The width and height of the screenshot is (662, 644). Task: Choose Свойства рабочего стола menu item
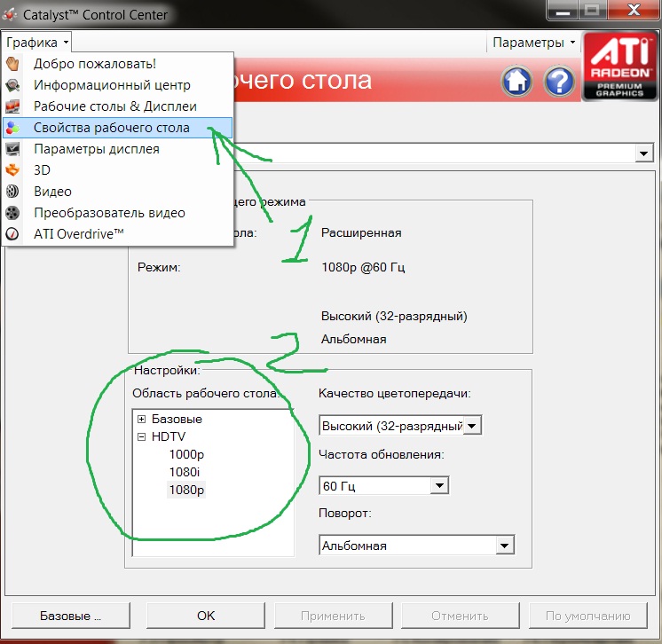118,128
